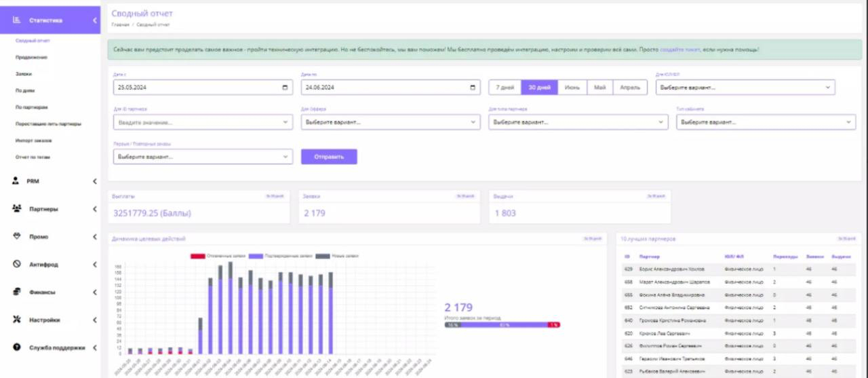Click the Партнеры group icon
Screen dimensions: 868x378
point(17,208)
